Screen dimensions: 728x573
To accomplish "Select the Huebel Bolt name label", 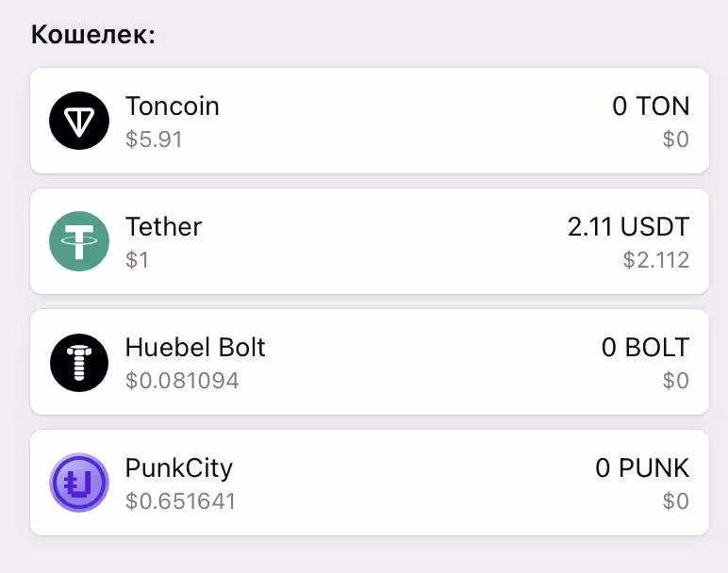I will coord(195,347).
